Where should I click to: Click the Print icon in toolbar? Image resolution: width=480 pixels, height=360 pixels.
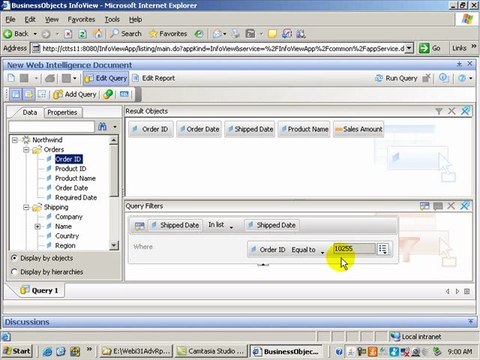[x=50, y=78]
